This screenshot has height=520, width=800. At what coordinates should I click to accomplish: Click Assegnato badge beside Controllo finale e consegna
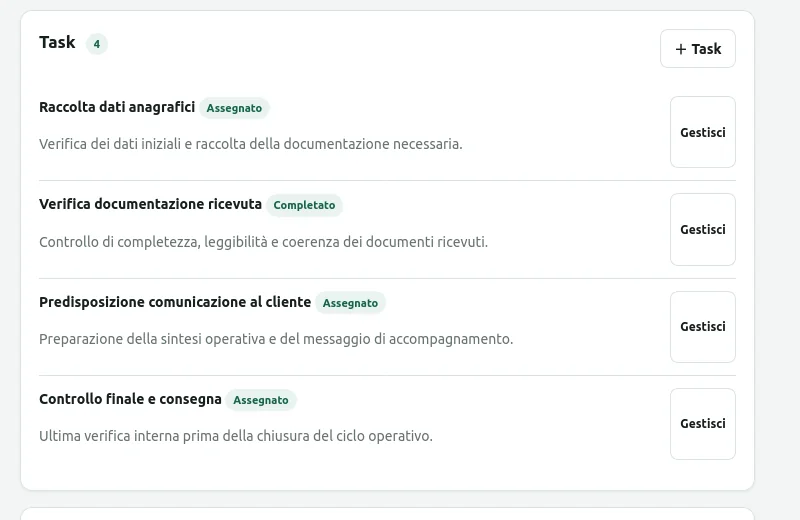[x=261, y=400]
